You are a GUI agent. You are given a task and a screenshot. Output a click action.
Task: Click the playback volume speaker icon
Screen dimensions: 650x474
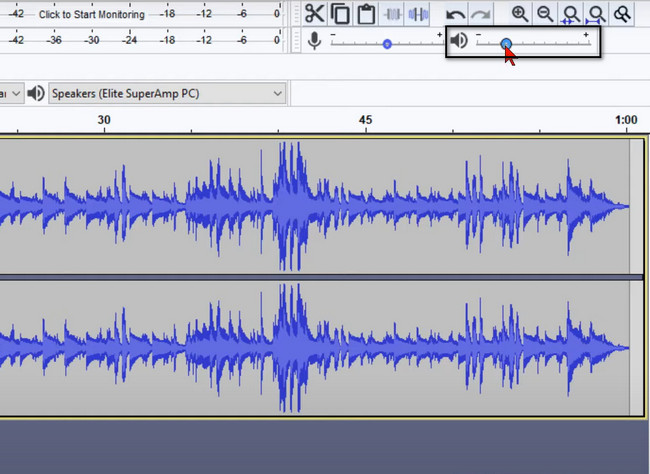[x=459, y=41]
